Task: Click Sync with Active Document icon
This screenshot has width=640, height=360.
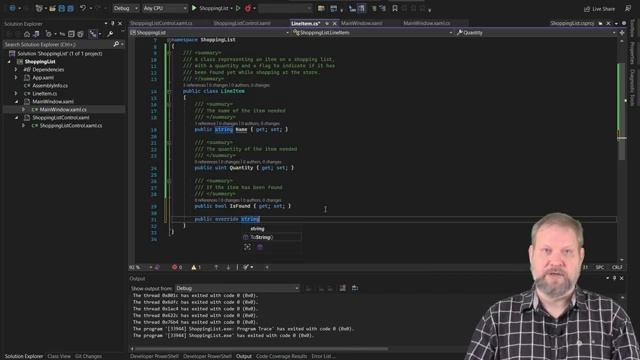Action: point(62,34)
